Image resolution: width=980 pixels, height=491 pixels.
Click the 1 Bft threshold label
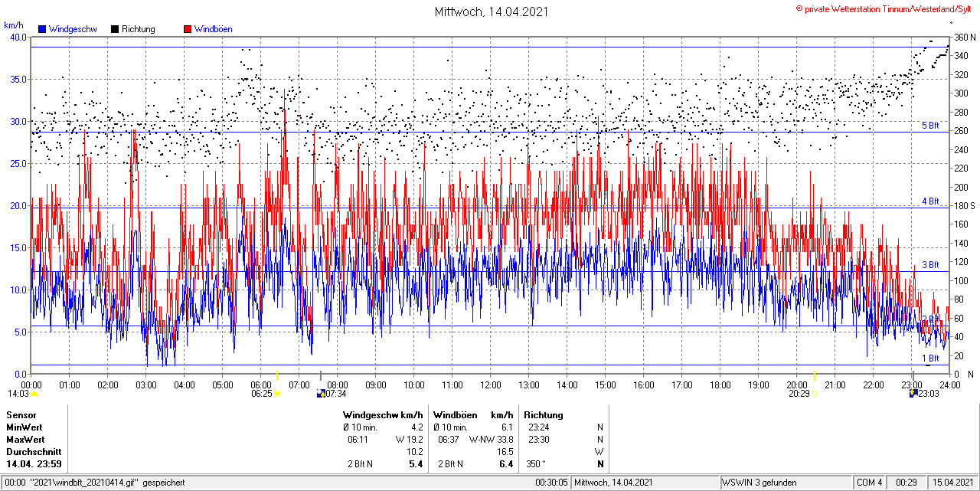coord(929,358)
